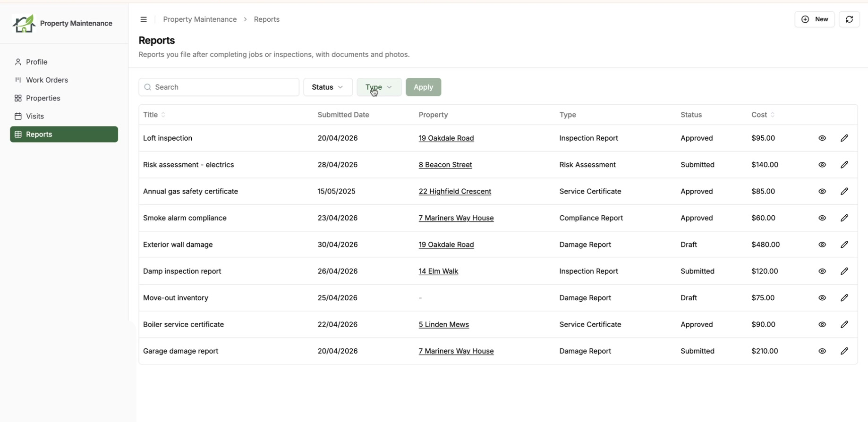Click Draft status in Exterior wall damage row
Image resolution: width=868 pixels, height=422 pixels.
[x=689, y=245]
